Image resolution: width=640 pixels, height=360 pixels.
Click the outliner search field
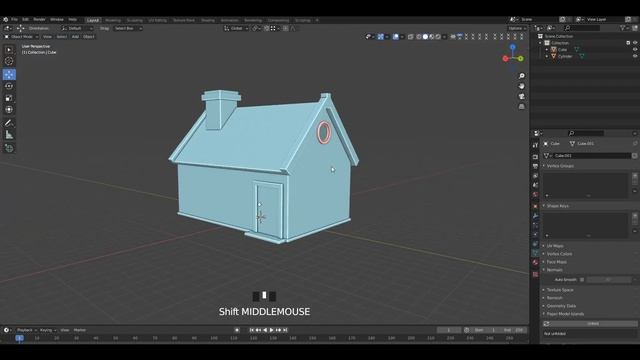(582, 28)
